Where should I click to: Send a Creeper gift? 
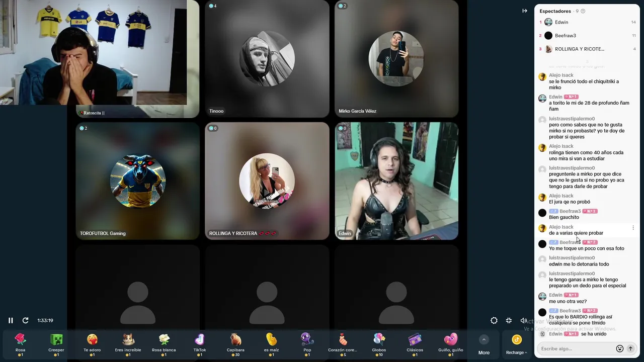click(56, 344)
